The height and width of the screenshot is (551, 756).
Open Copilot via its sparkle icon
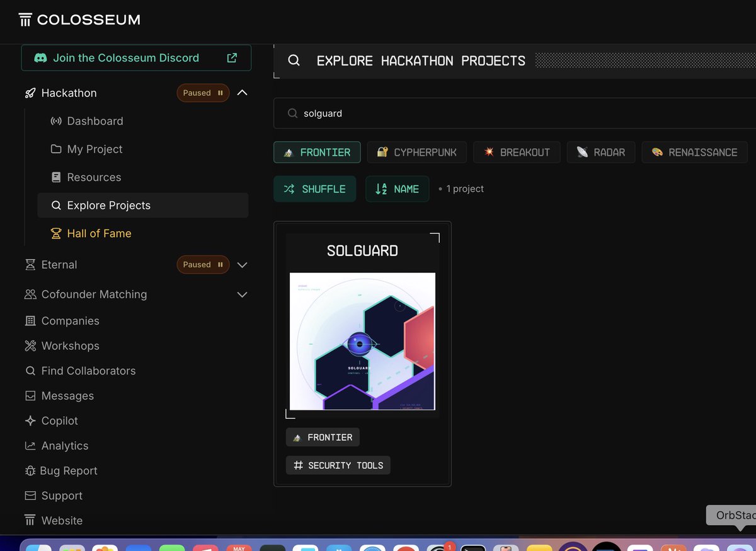point(30,420)
